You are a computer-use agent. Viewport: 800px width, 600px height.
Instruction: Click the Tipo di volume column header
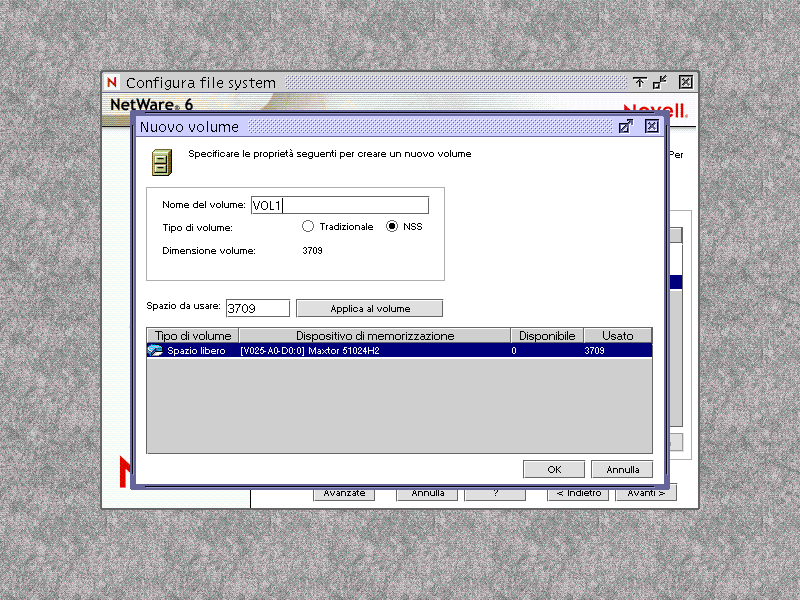[x=193, y=336]
